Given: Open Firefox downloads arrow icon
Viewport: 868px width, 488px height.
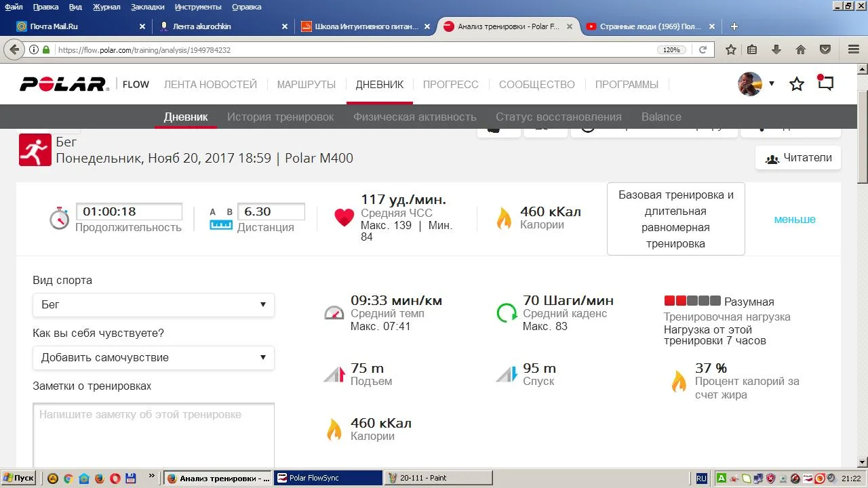Looking at the screenshot, I should (x=776, y=50).
